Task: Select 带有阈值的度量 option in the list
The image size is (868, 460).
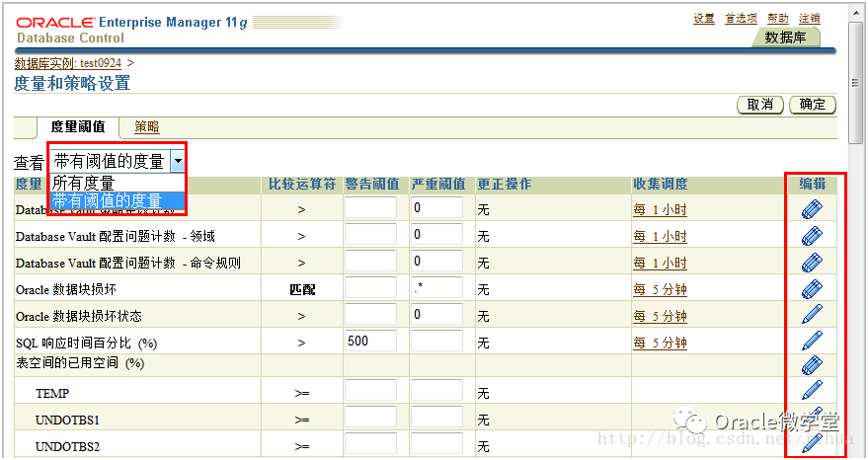Action: pyautogui.click(x=118, y=200)
